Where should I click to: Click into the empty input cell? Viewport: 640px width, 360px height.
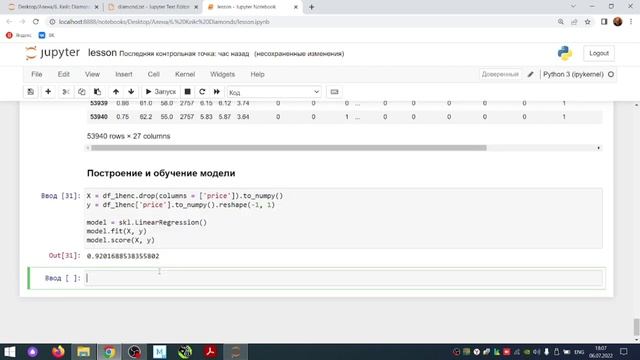pyautogui.click(x=343, y=278)
